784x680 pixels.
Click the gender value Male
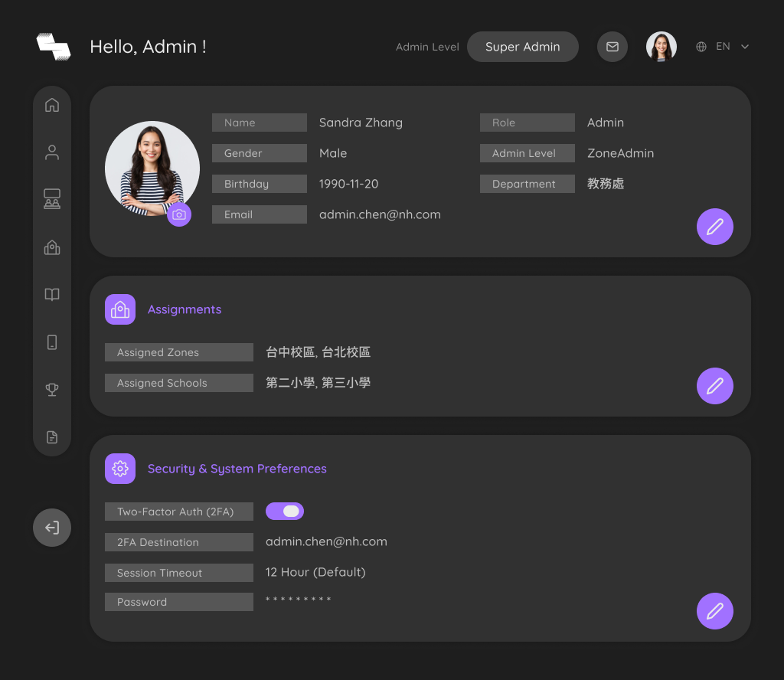click(333, 153)
